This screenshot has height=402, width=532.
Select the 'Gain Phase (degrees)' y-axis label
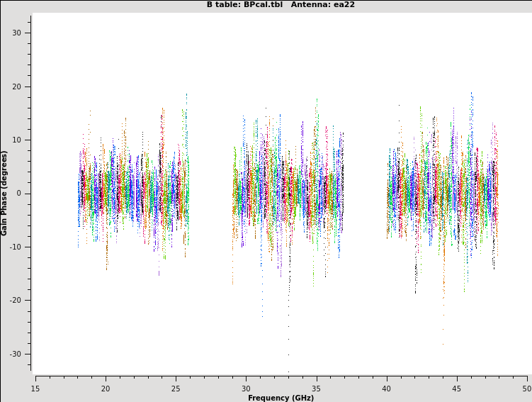(x=4, y=193)
